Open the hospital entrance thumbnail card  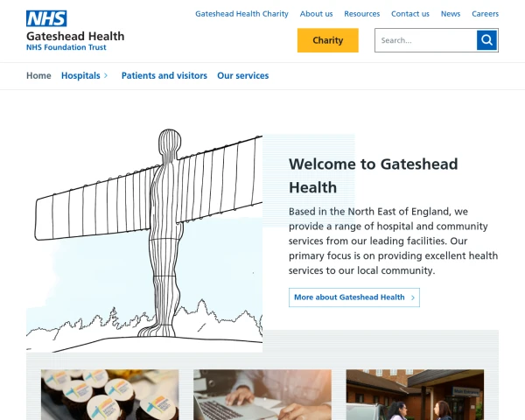[x=415, y=395]
